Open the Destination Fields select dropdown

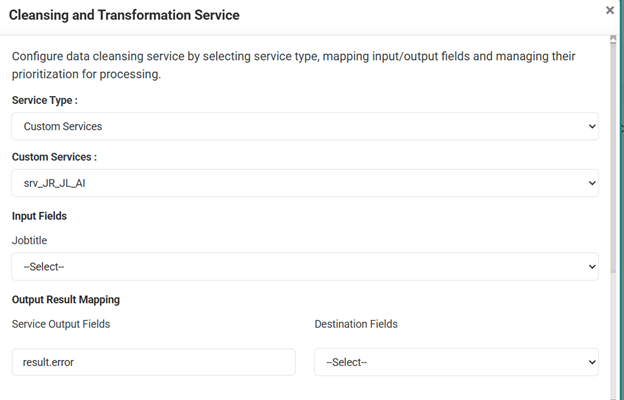pos(456,362)
